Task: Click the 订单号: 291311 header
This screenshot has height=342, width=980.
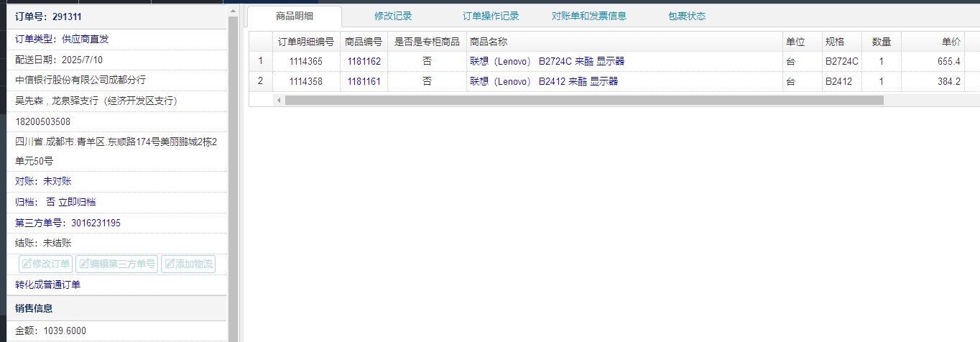Action: pos(48,16)
